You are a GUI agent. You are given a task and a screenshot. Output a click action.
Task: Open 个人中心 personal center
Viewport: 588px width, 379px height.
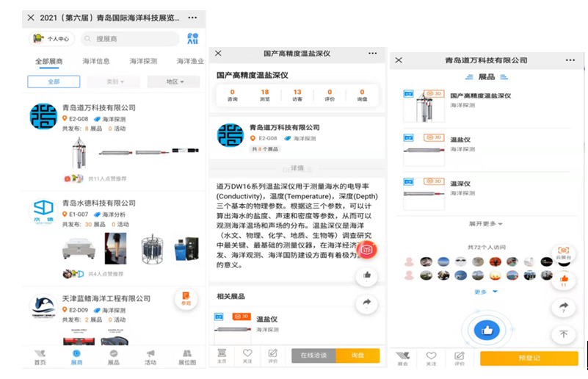click(51, 39)
